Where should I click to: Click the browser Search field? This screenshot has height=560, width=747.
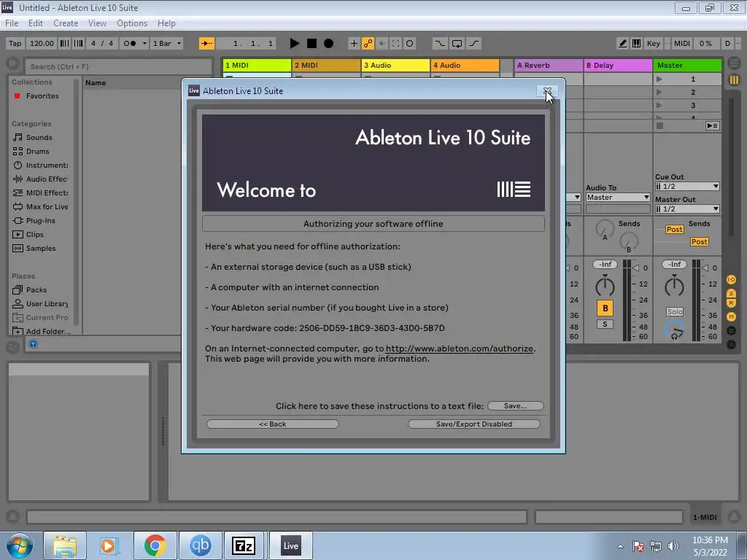(x=118, y=66)
